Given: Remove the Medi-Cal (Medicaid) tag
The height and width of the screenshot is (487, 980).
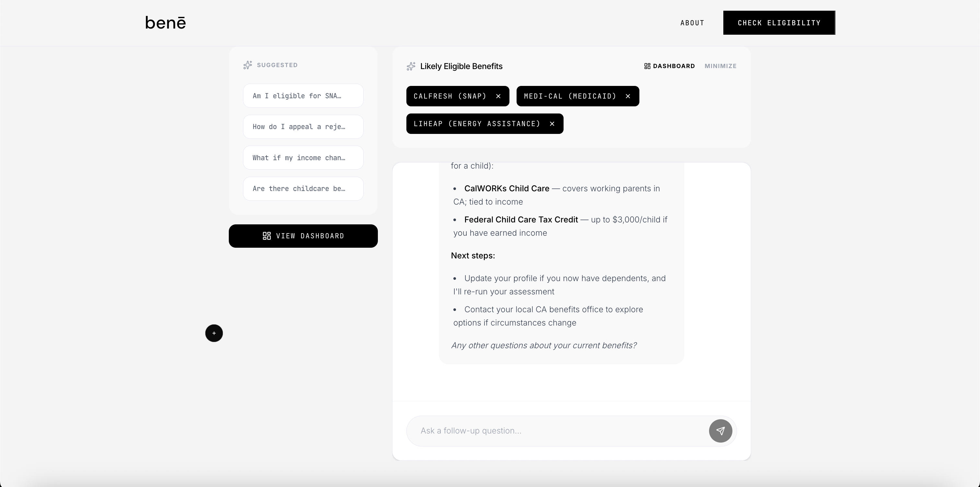Looking at the screenshot, I should (x=628, y=96).
